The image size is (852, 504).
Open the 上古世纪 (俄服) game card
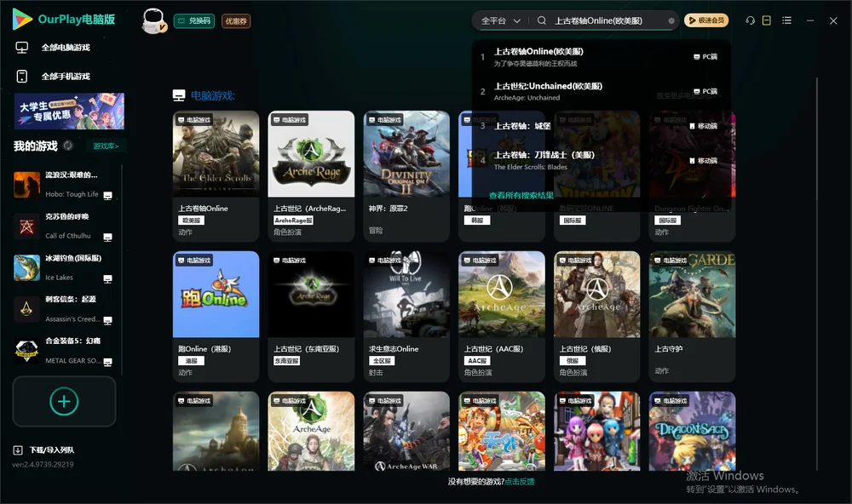(596, 316)
